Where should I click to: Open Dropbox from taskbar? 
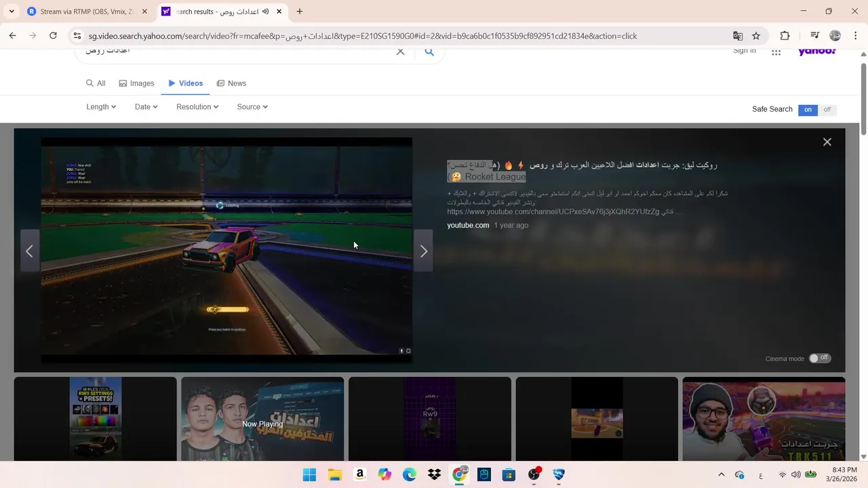click(434, 474)
